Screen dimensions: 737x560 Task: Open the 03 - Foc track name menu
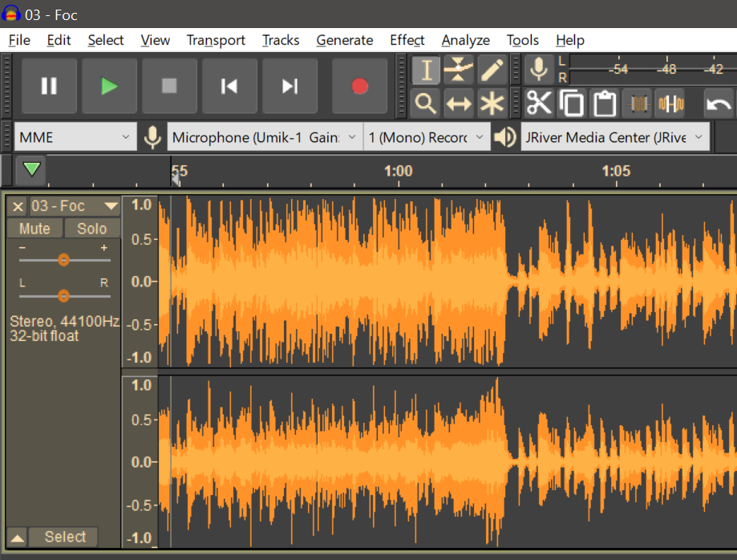[x=75, y=206]
